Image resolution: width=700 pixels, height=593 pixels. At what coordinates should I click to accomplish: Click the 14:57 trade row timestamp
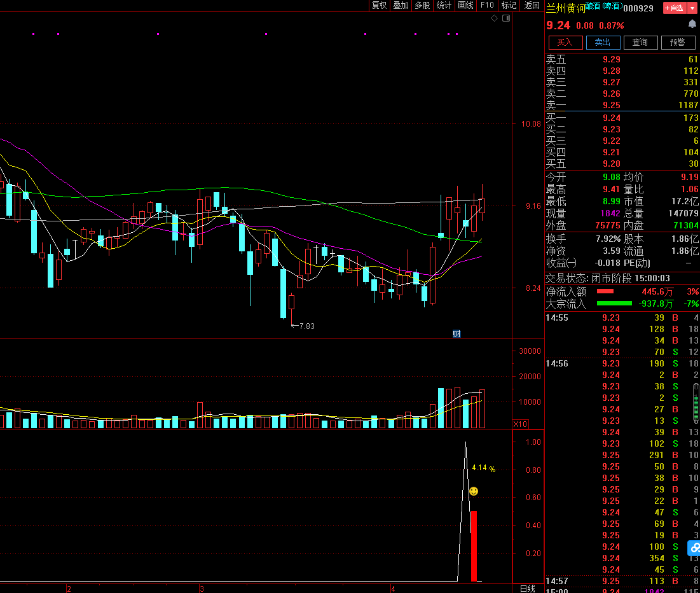point(557,582)
